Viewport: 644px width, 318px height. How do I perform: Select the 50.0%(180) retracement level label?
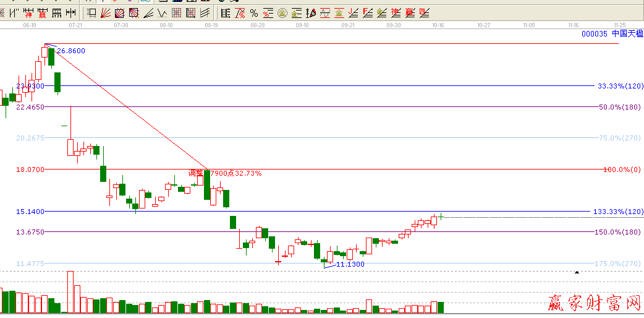619,107
